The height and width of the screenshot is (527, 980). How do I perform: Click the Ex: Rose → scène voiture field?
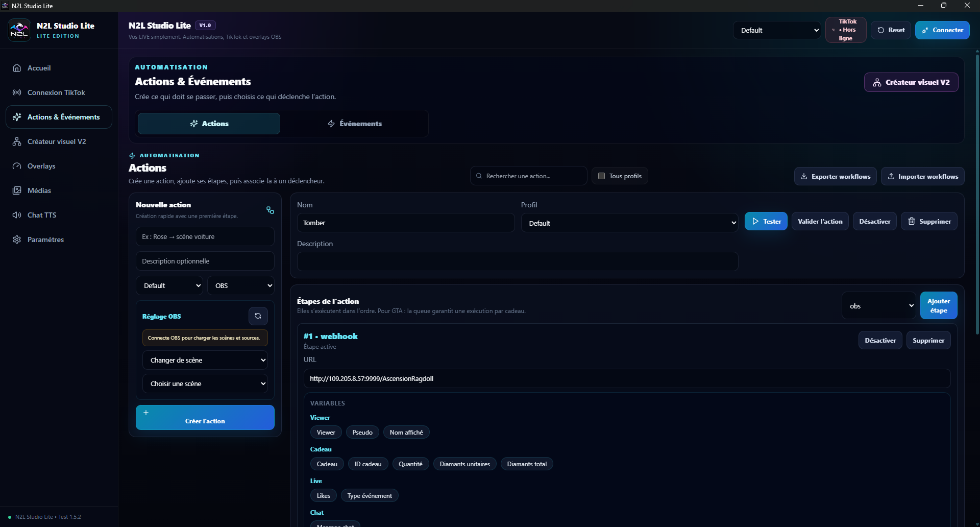pyautogui.click(x=205, y=236)
